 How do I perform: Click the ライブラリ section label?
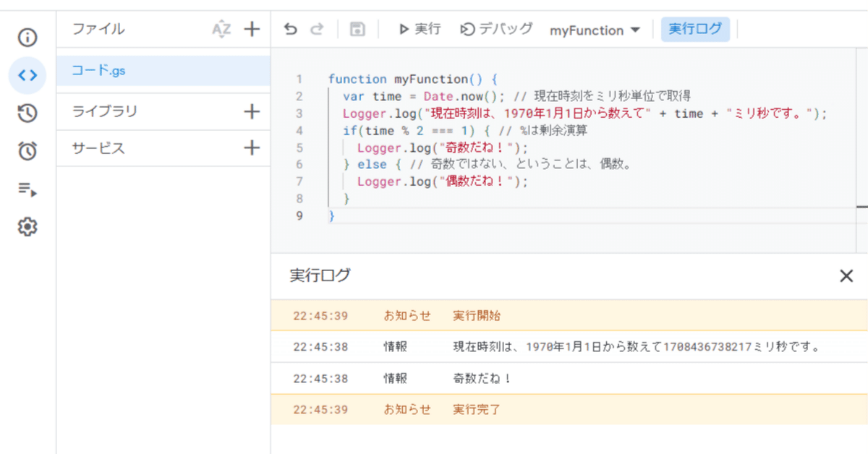coord(105,111)
